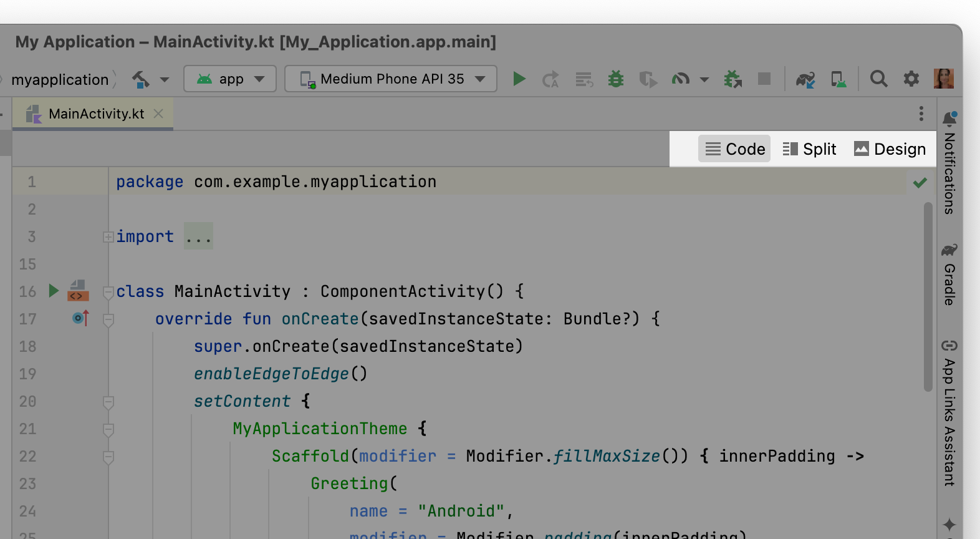The image size is (980, 539).
Task: Switch editor to Design view mode
Action: pos(890,149)
